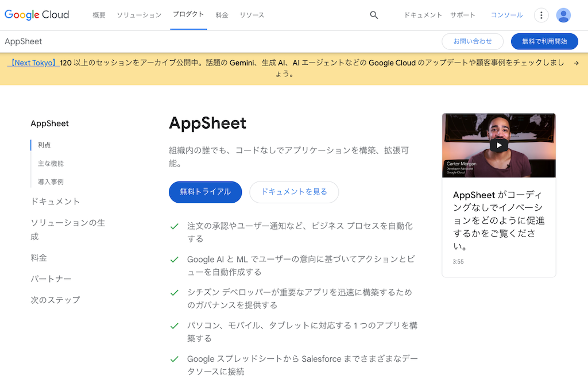Select the プロダクト tab in the navigation
The width and height of the screenshot is (588, 383).
(188, 15)
